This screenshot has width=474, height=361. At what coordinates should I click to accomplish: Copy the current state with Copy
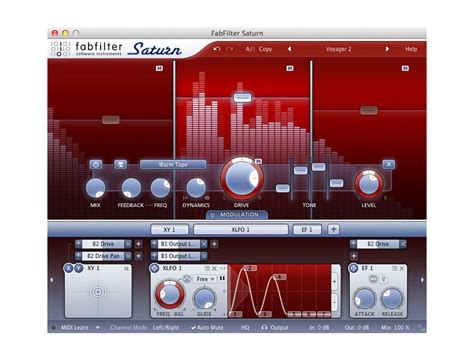click(x=265, y=49)
